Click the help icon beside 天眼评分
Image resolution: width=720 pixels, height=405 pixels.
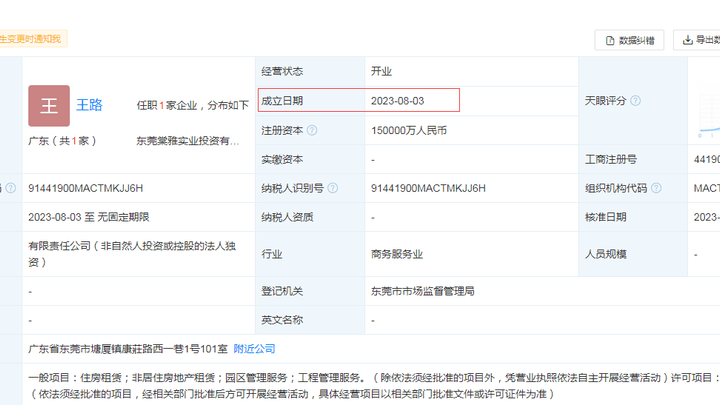636,101
